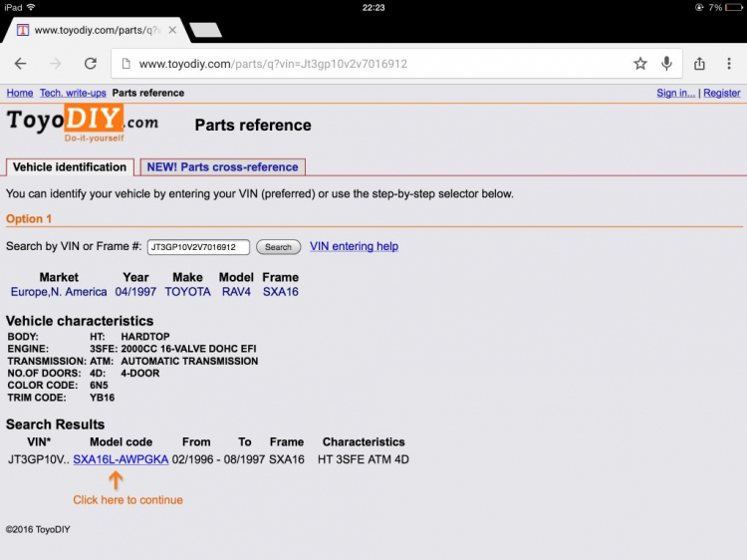The width and height of the screenshot is (747, 560).
Task: Open the Home link
Action: click(x=20, y=93)
